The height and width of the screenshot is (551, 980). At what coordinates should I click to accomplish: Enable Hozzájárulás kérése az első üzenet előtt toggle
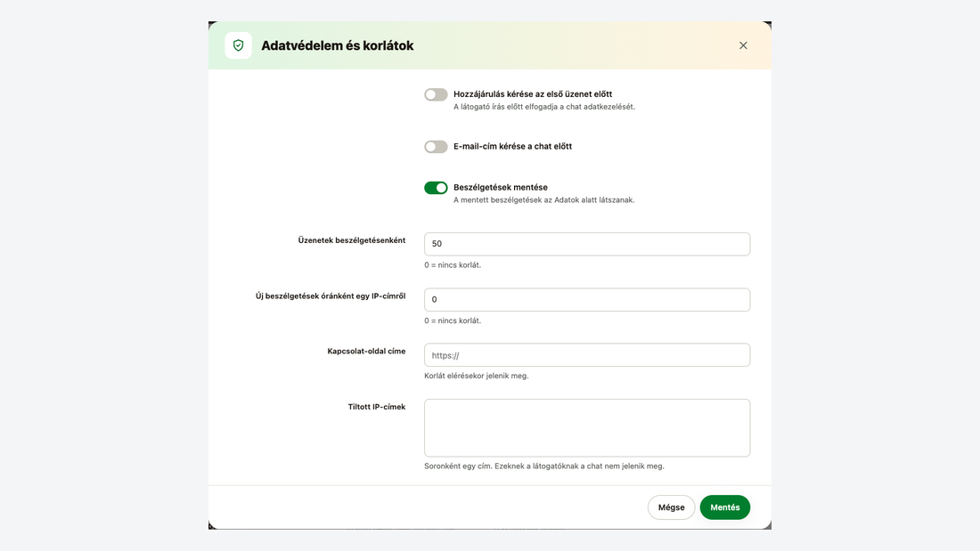(436, 95)
